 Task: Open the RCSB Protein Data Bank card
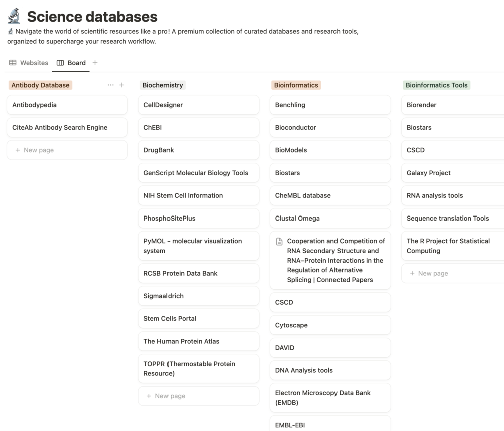click(199, 273)
